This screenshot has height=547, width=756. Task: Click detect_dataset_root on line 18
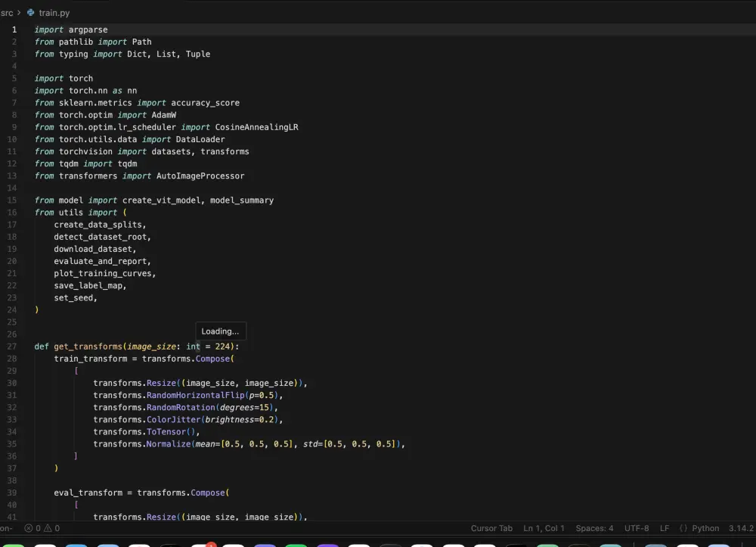click(x=101, y=237)
